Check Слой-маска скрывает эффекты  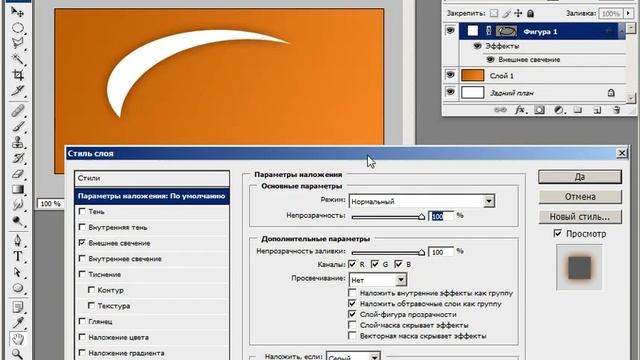tap(352, 325)
